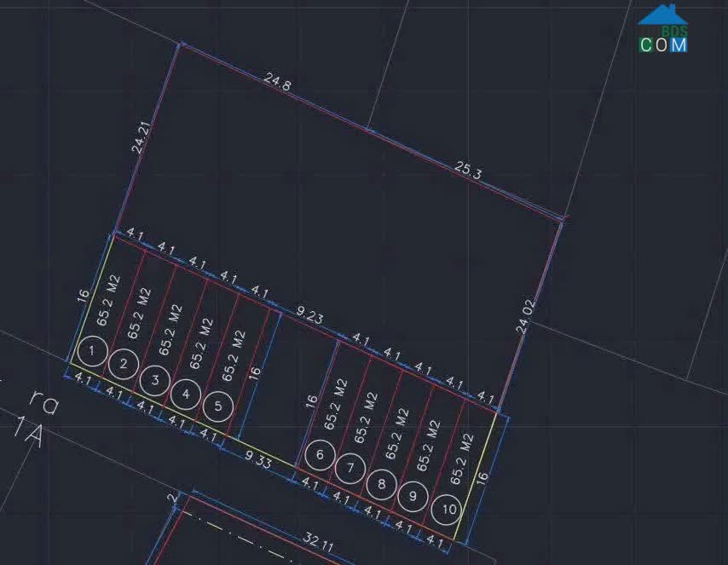
Task: Click the 9.23 gap dimension
Action: pos(309,315)
